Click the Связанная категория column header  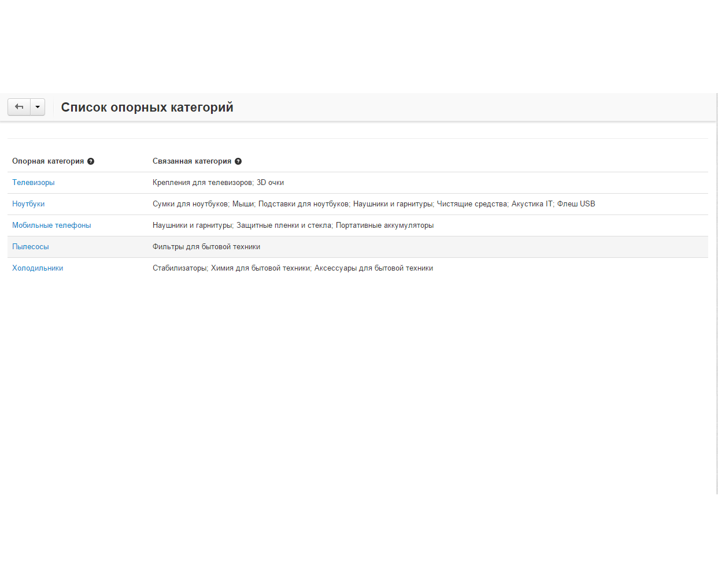(191, 161)
